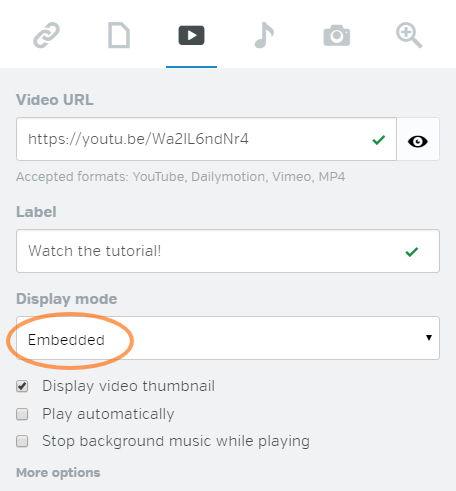456x491 pixels.
Task: Select the zoom magnifier icon tab
Action: pos(409,35)
